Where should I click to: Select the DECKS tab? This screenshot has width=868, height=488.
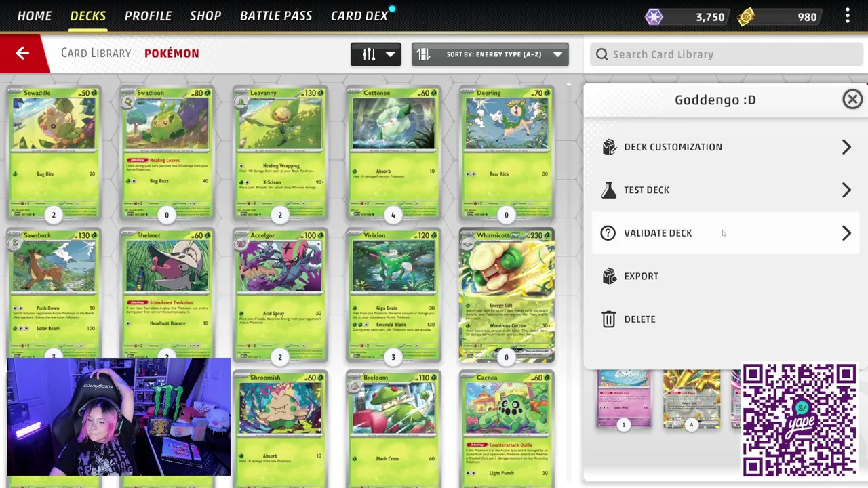(x=88, y=16)
